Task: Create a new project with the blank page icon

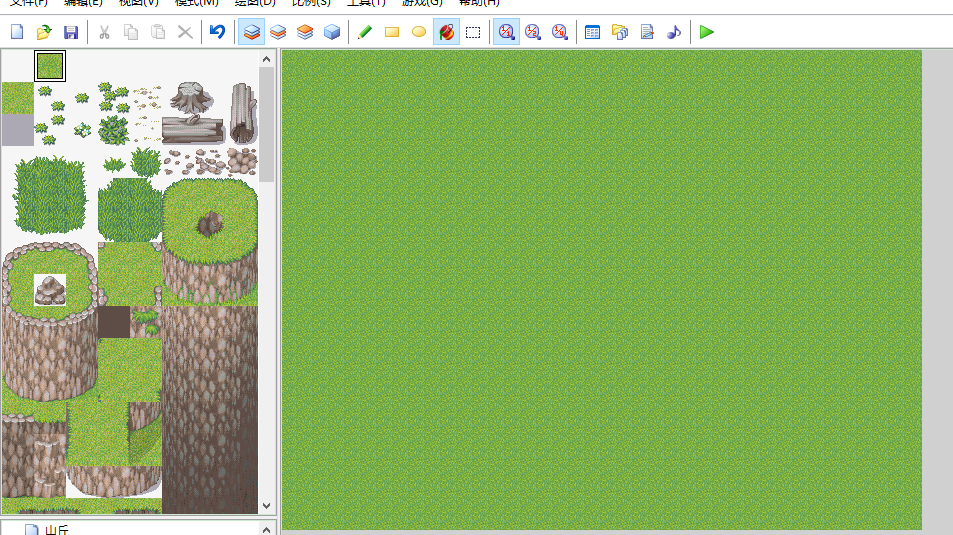Action: pyautogui.click(x=17, y=32)
